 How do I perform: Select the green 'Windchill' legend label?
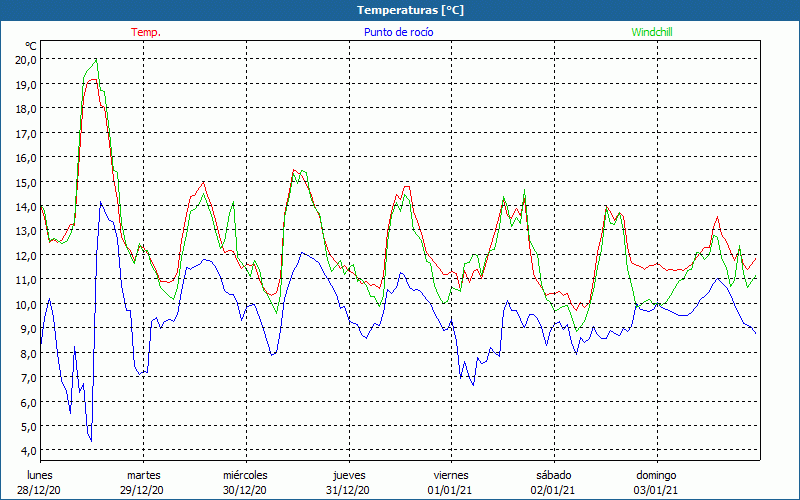click(x=652, y=32)
